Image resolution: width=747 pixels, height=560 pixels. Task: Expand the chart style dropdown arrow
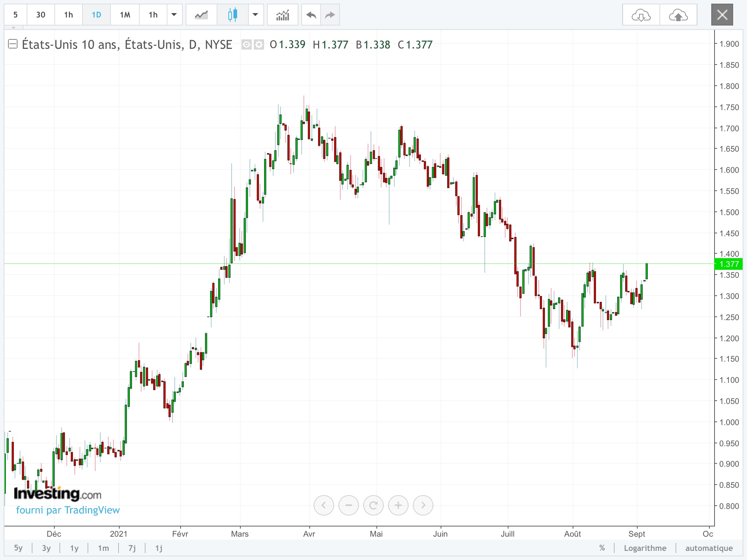(256, 15)
